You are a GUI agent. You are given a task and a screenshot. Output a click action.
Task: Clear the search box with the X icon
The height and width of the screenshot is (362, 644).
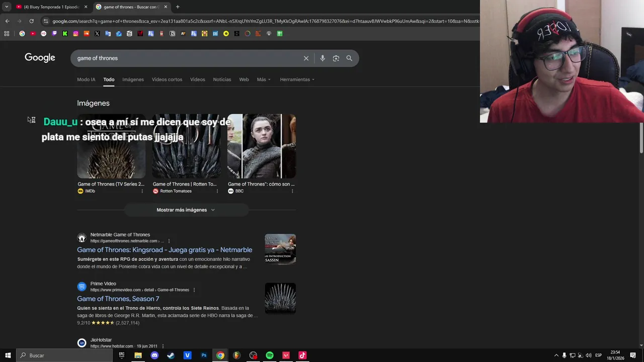coord(306,58)
